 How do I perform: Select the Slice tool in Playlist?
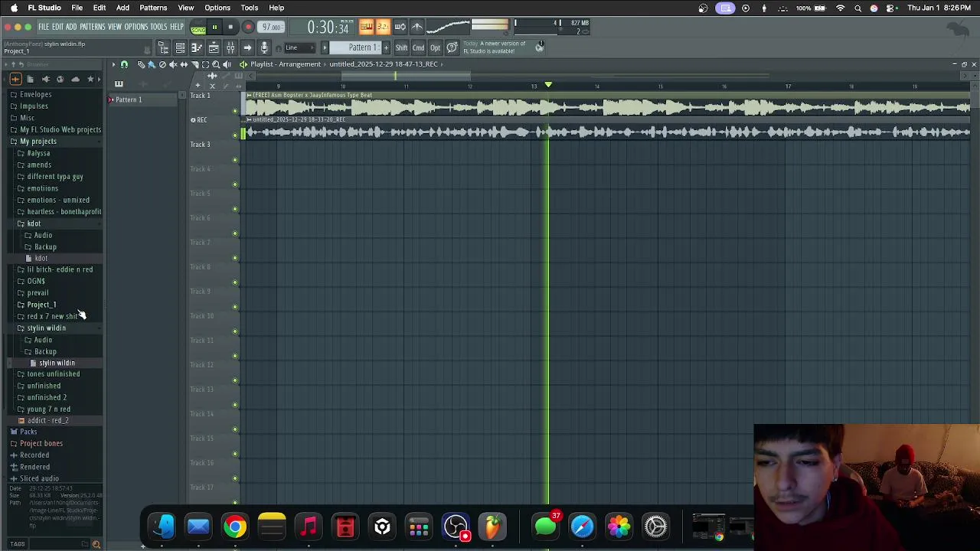(x=195, y=64)
